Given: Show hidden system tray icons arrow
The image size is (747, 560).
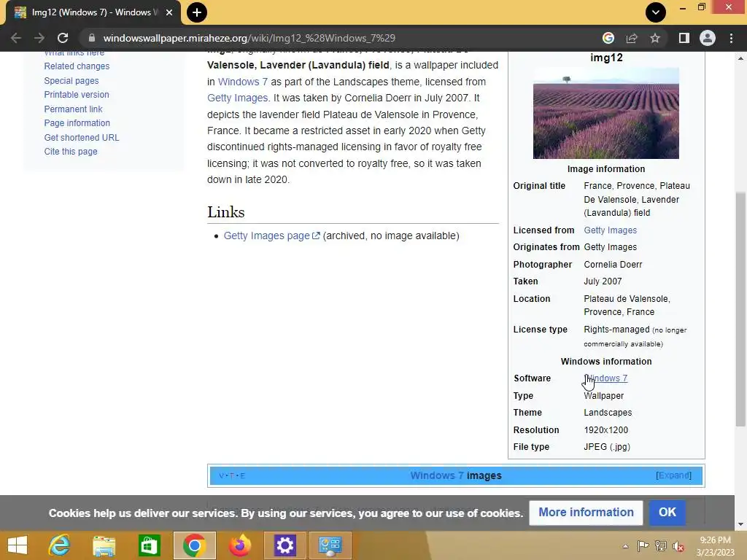Looking at the screenshot, I should [625, 546].
